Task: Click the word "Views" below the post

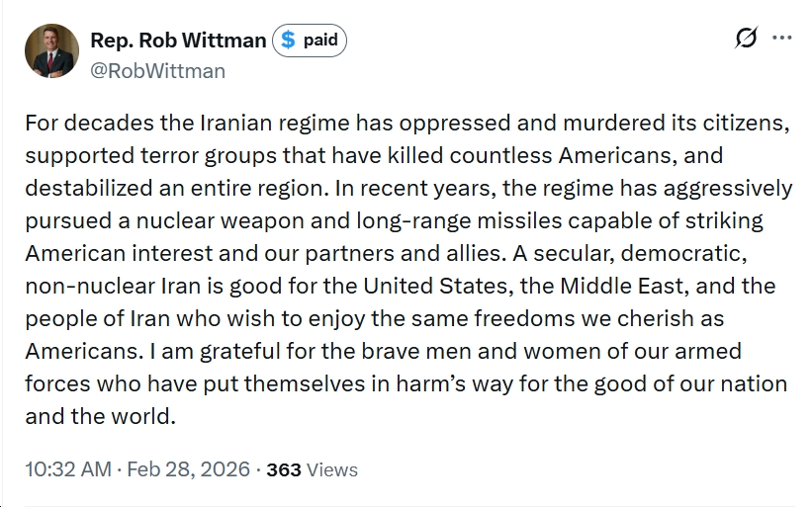Action: pyautogui.click(x=332, y=470)
